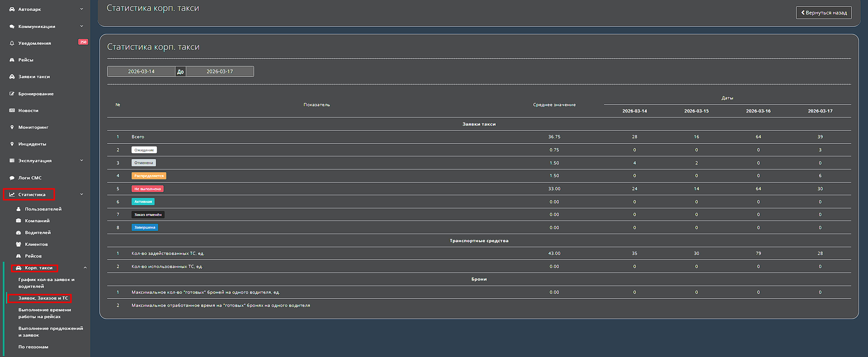Open Логи СМС menu item
The width and height of the screenshot is (868, 357).
pos(30,178)
